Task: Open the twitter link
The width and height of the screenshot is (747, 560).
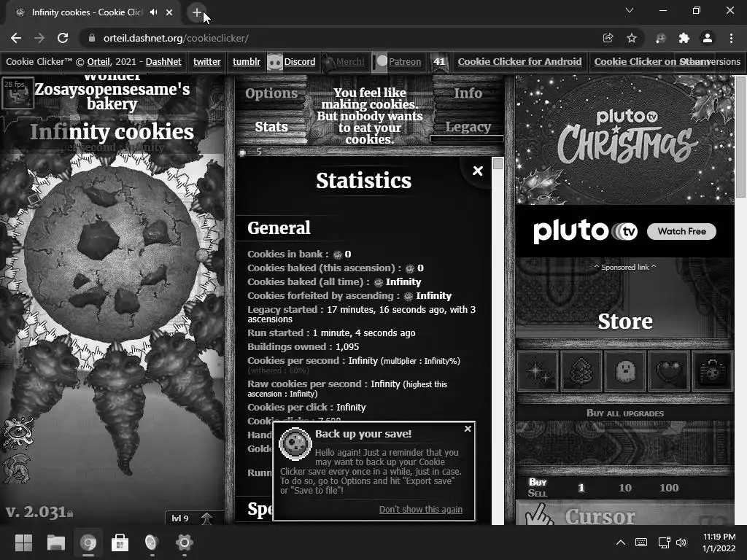Action: (x=206, y=62)
